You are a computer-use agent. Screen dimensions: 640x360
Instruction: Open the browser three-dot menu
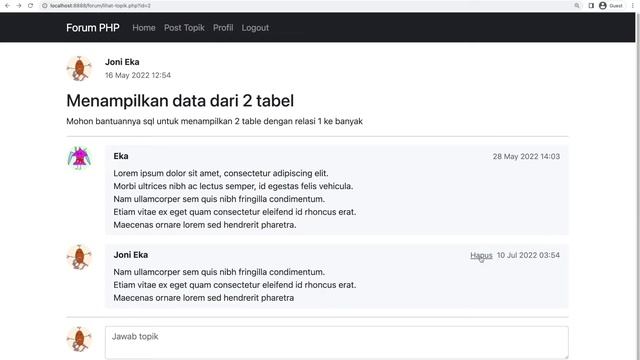[633, 6]
